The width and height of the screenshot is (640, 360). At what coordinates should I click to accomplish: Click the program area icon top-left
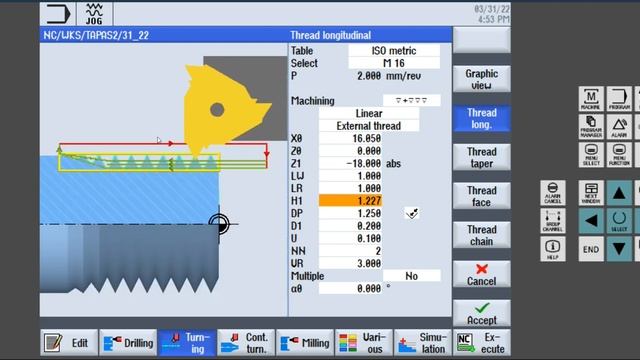(58, 14)
